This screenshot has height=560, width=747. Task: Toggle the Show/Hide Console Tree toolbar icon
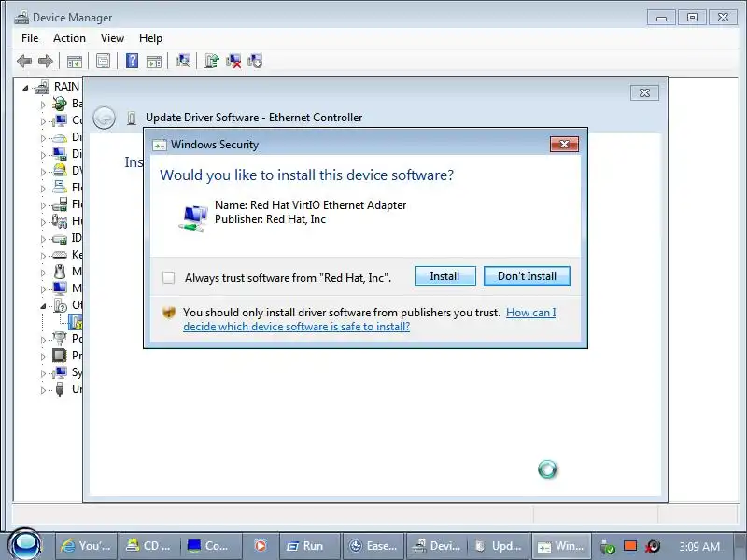point(75,62)
